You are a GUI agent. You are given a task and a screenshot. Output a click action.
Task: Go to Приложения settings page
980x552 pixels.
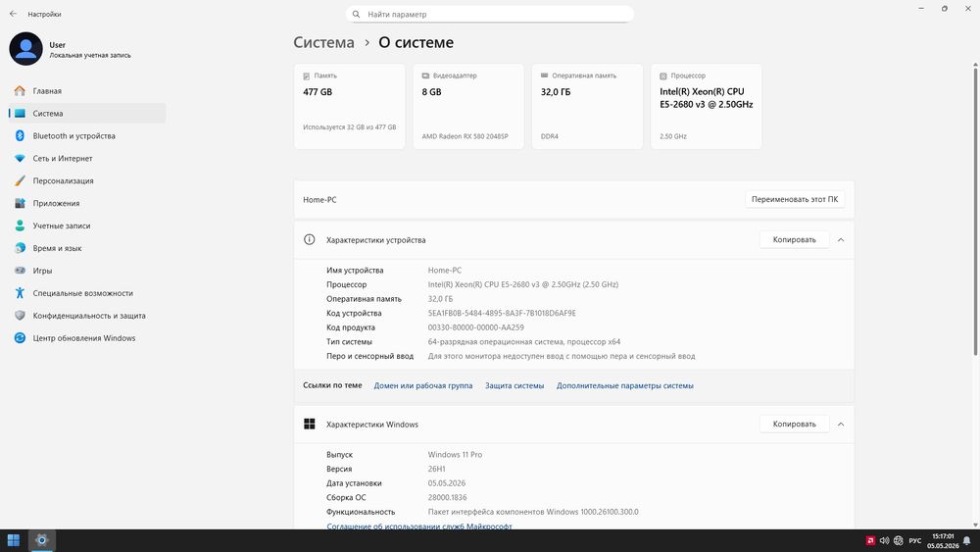(x=87, y=203)
